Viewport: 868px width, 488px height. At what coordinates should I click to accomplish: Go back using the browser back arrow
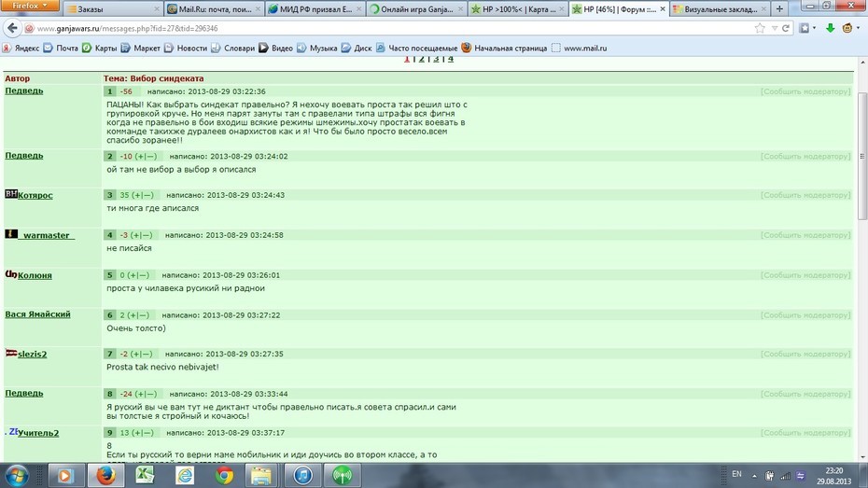coord(13,28)
